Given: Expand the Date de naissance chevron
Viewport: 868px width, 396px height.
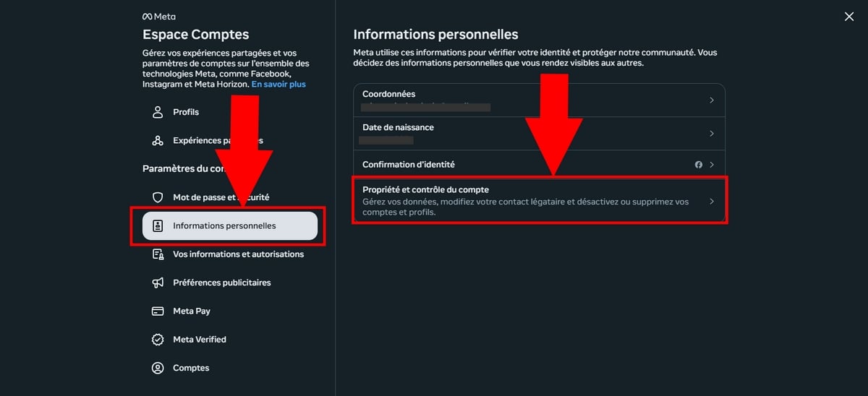Looking at the screenshot, I should click(x=712, y=134).
